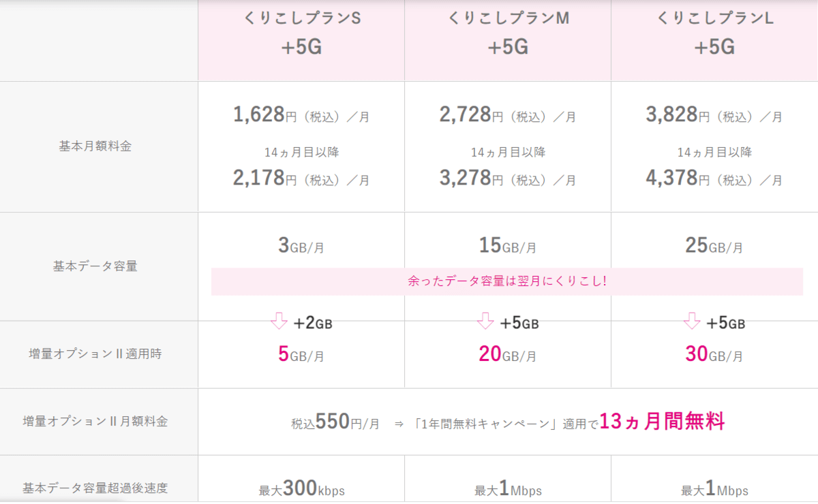Click the 増量オプションII適用時 row label
The width and height of the screenshot is (818, 504).
(x=95, y=353)
